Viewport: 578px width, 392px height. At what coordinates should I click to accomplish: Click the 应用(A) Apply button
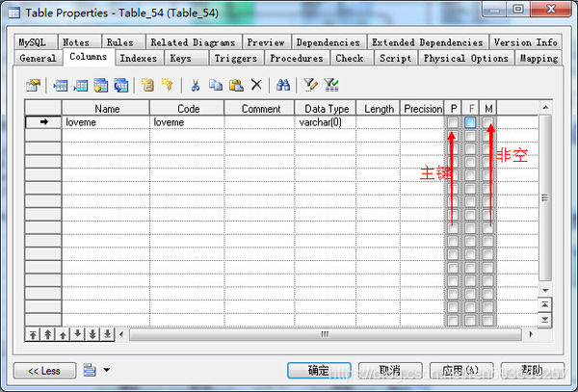[461, 371]
